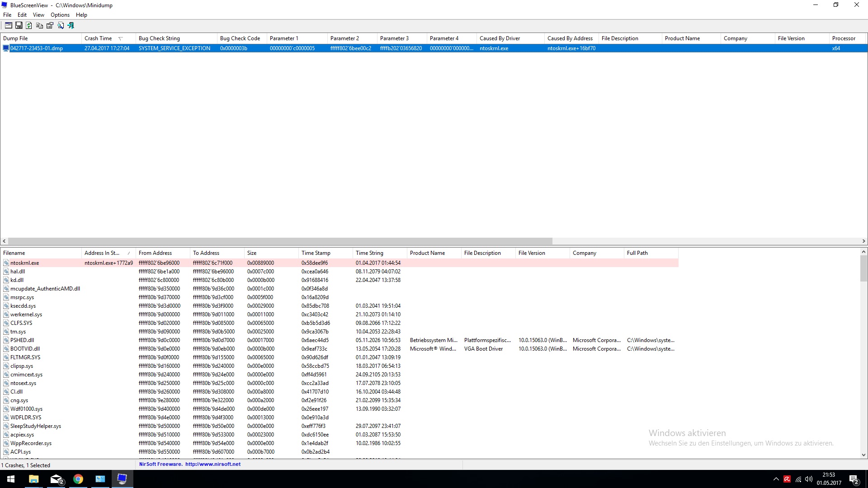
Task: Show hidden system tray icons
Action: click(x=776, y=479)
